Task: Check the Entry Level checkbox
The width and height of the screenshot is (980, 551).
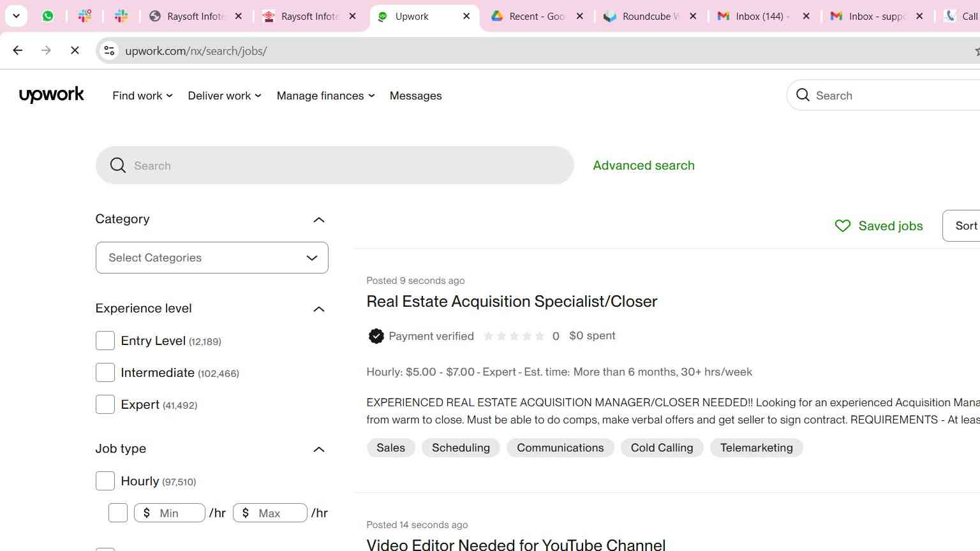Action: click(105, 341)
